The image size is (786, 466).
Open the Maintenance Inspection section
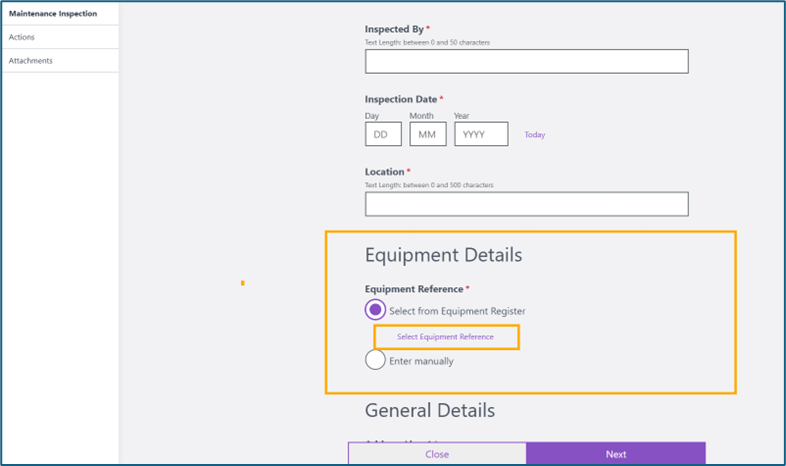click(x=53, y=13)
